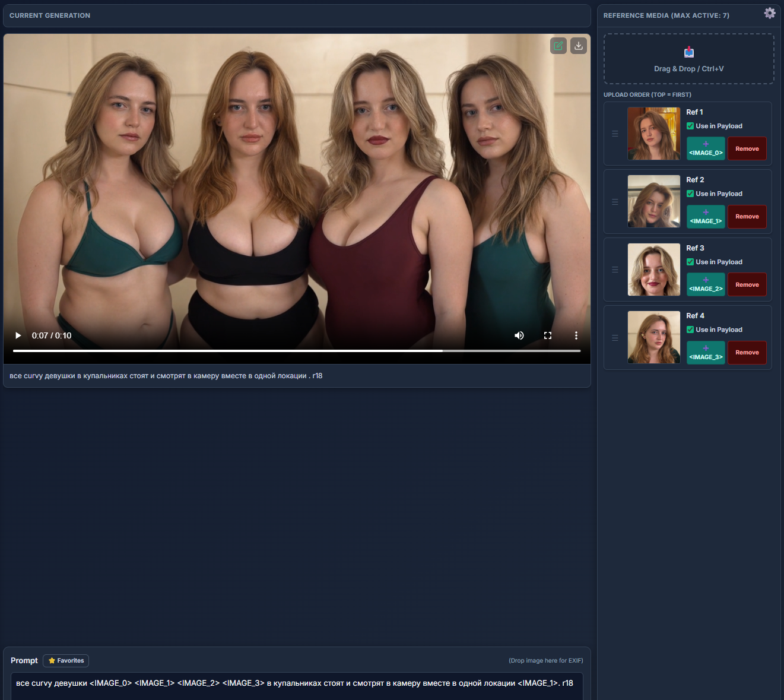Click the Ref 2 label
This screenshot has height=700, width=784.
695,180
